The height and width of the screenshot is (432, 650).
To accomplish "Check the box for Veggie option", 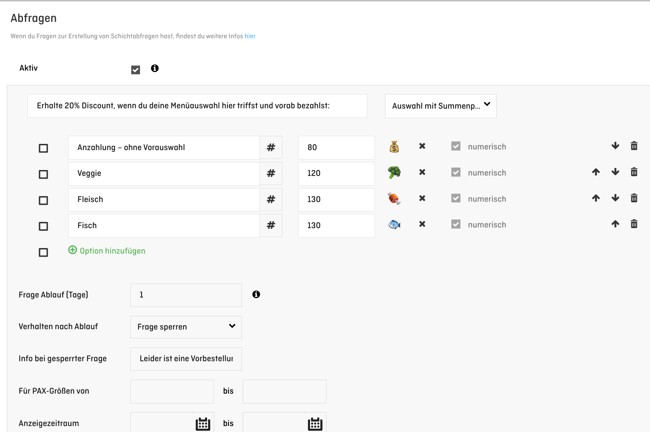I will point(43,174).
